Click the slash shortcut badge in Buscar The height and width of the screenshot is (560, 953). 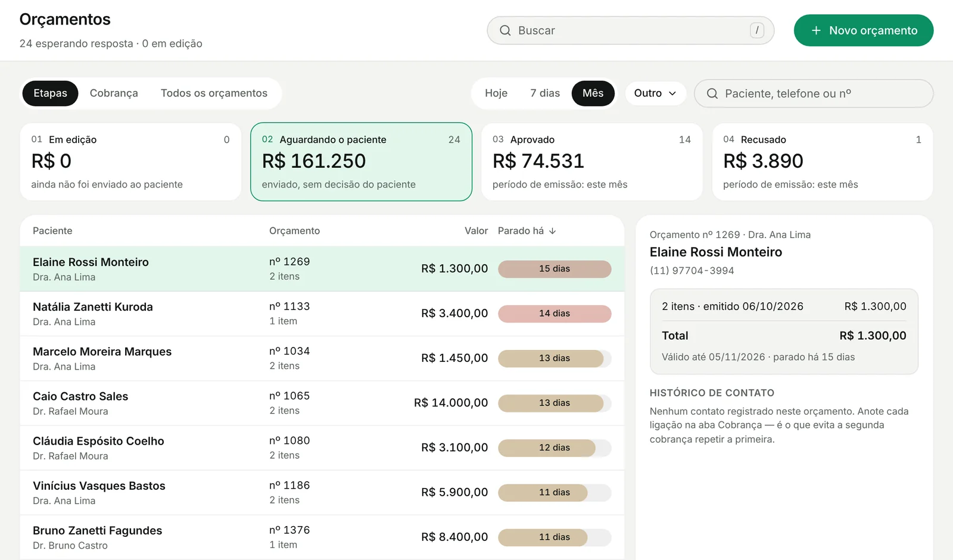click(x=757, y=30)
